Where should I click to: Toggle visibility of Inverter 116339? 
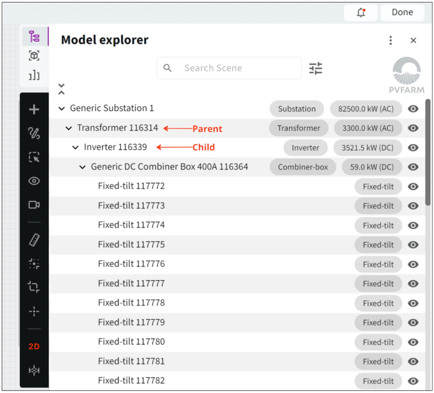[x=413, y=147]
